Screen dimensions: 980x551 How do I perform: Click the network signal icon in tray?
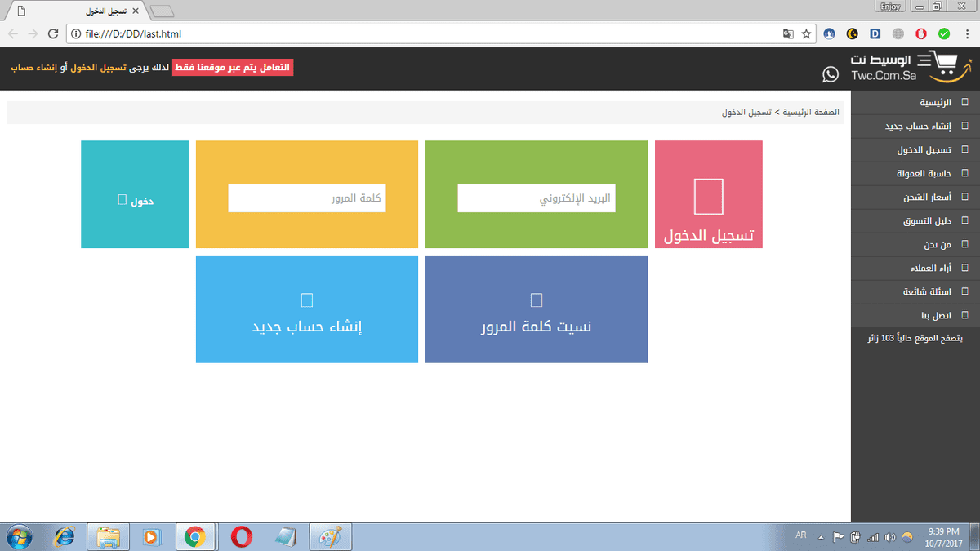pos(873,536)
